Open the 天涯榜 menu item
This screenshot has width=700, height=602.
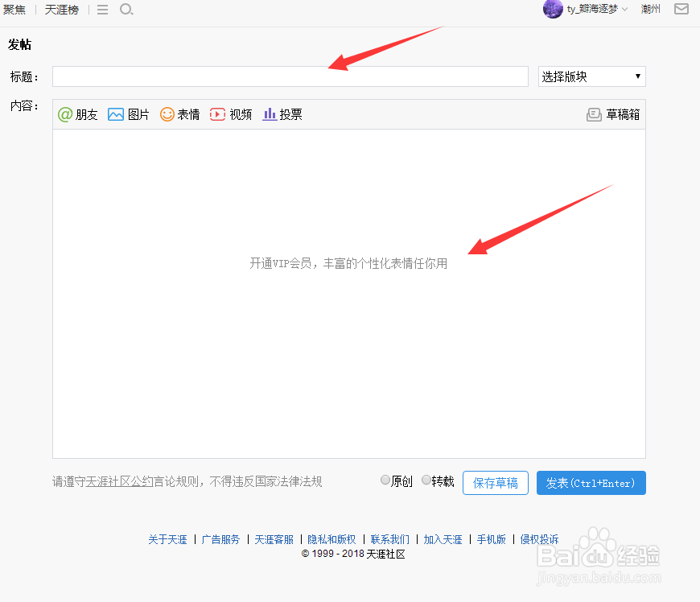(62, 10)
